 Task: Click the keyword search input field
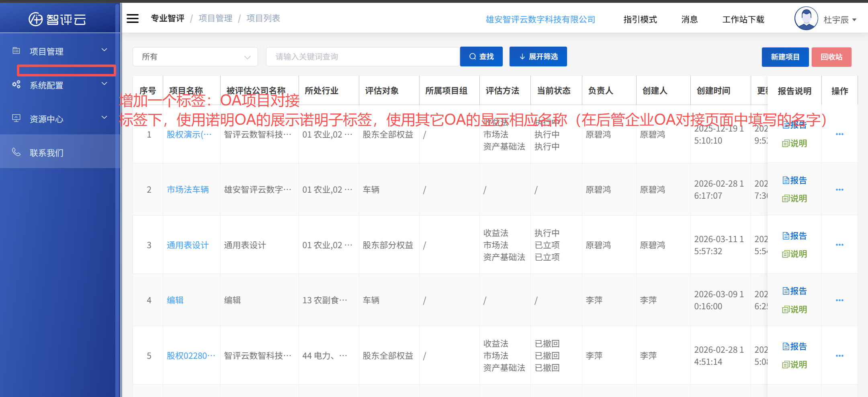click(x=362, y=56)
